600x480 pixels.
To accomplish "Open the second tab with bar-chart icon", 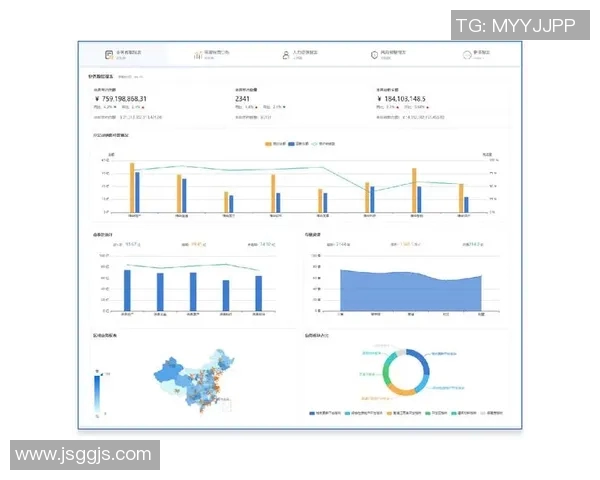I will [x=198, y=56].
